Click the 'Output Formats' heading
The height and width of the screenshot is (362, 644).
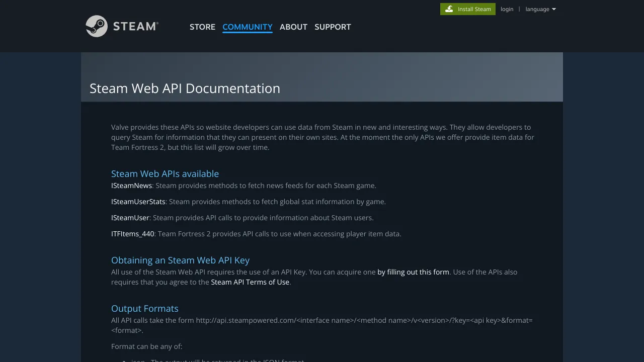click(145, 308)
